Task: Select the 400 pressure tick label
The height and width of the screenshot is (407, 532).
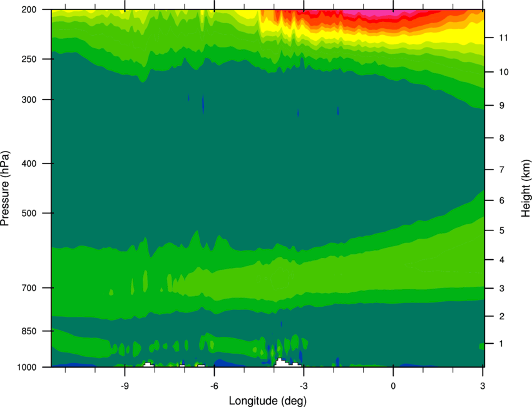Action: [x=29, y=163]
